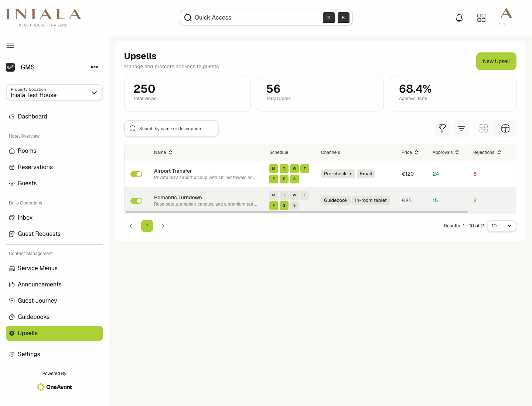Screen dimensions: 532x406
Task: Click the horizontal table scrollbar
Action: coord(296,212)
